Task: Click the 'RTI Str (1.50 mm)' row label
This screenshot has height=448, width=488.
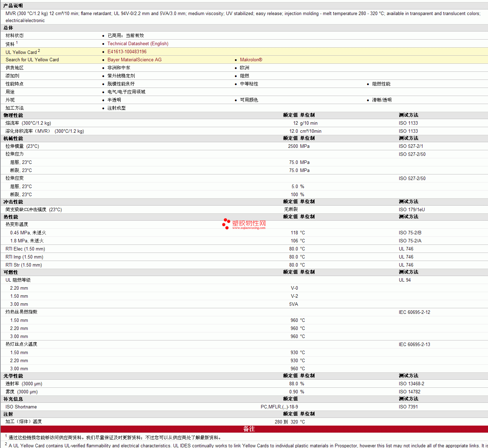Action: pyautogui.click(x=23, y=265)
